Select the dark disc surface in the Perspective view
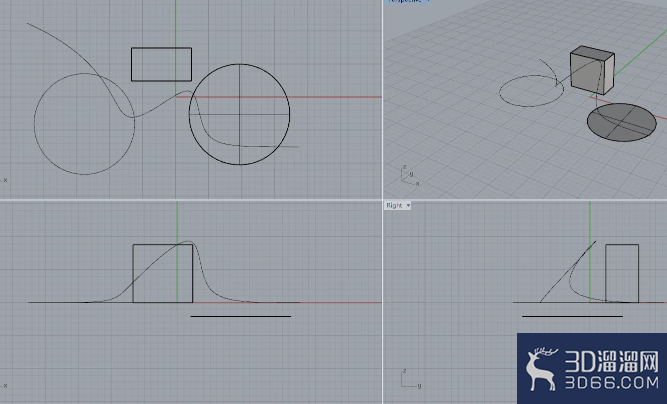The image size is (667, 404). click(x=621, y=122)
